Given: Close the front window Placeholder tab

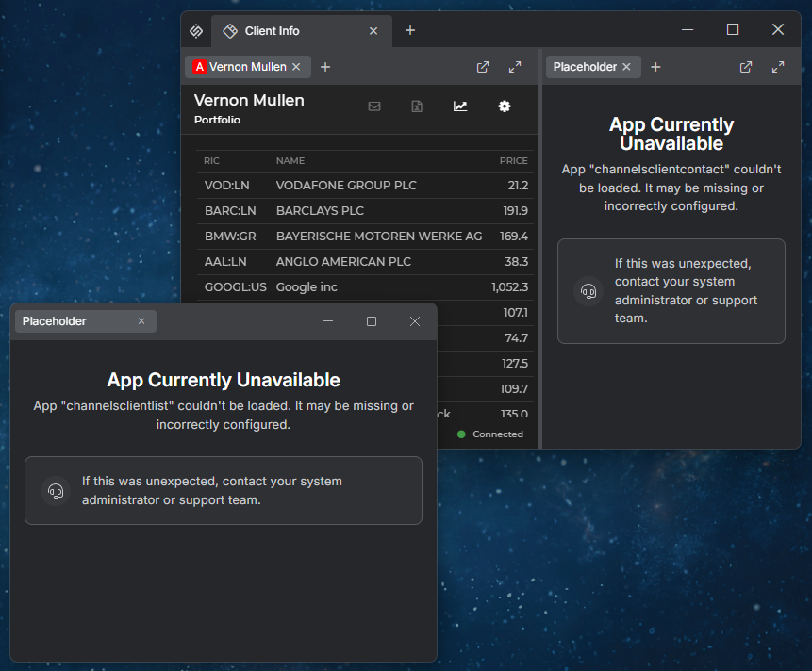Looking at the screenshot, I should coord(141,321).
